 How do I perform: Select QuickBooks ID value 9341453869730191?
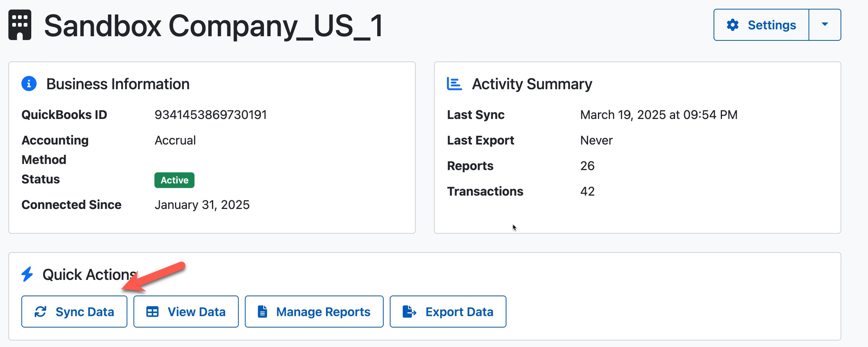pyautogui.click(x=211, y=115)
